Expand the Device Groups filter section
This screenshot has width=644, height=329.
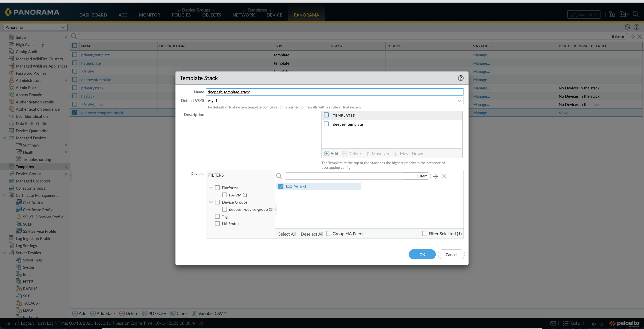point(211,202)
